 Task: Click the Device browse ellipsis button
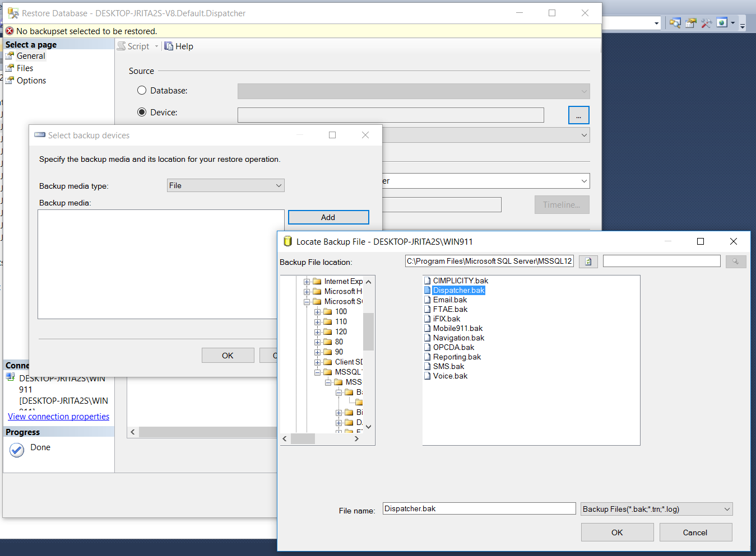[x=579, y=115]
